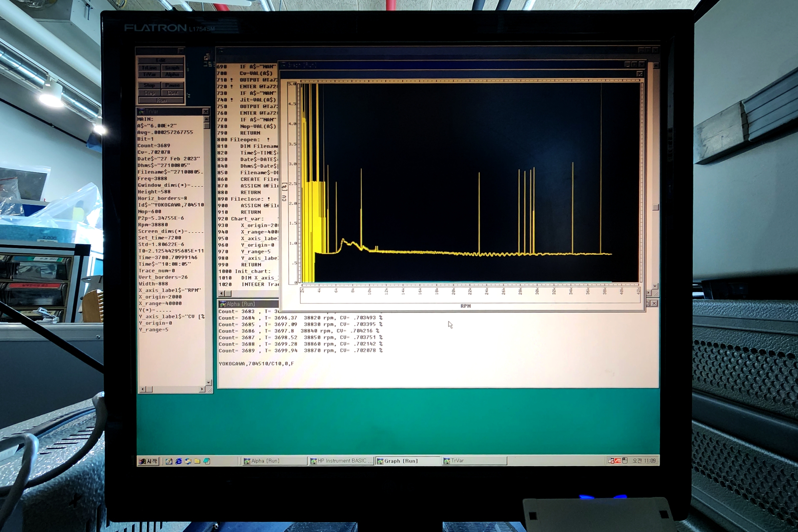Click the Stop button in control panel
Image resolution: width=798 pixels, height=532 pixels.
click(149, 85)
